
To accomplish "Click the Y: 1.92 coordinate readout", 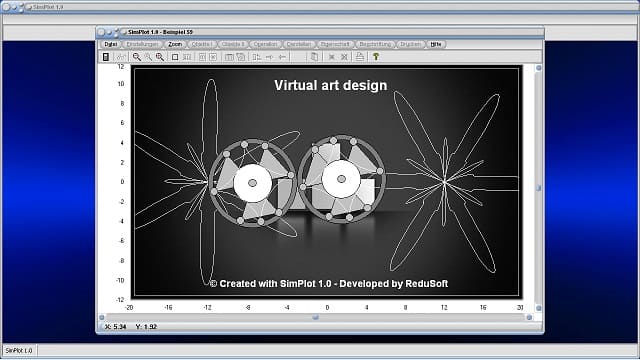I will tap(146, 327).
